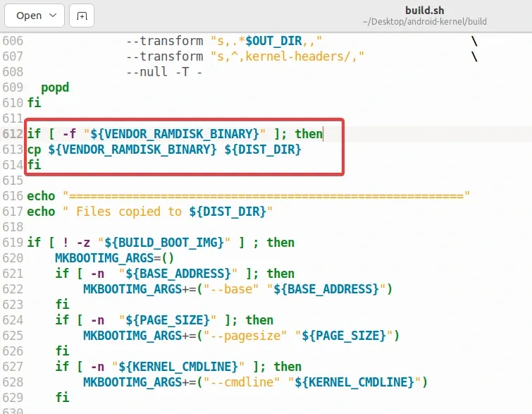Click the echo Files copied line

(x=149, y=212)
